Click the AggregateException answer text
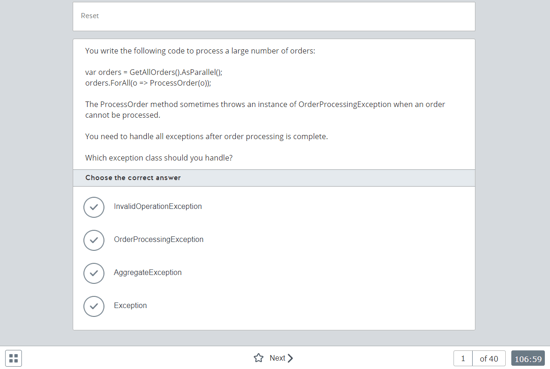This screenshot has width=550, height=369. click(x=148, y=273)
